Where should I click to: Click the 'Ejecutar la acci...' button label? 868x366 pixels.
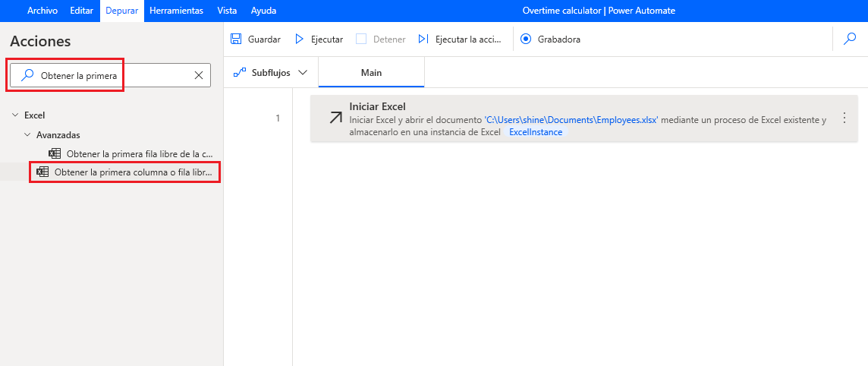coord(468,39)
